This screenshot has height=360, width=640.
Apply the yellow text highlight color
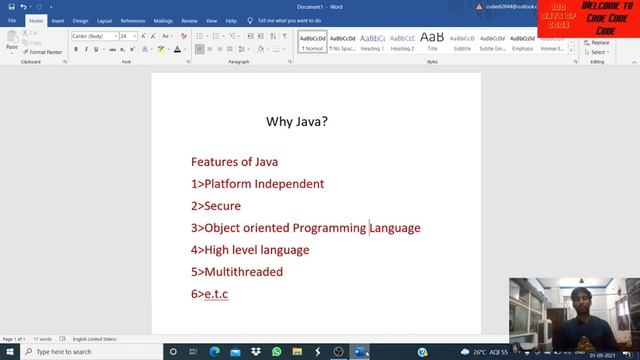[x=161, y=49]
